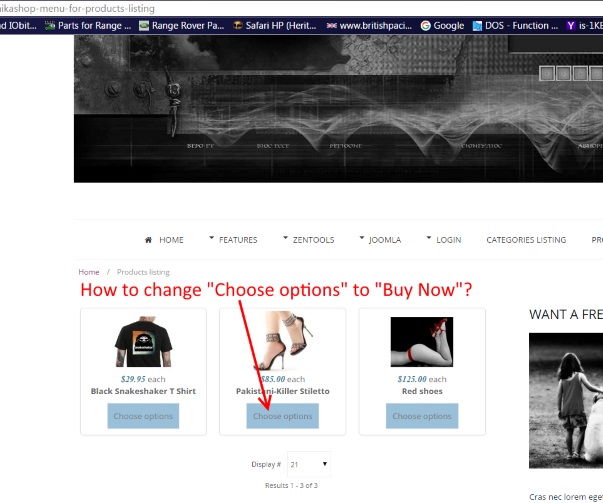Click the first square icon in header banner
The width and height of the screenshot is (603, 503).
coord(546,73)
